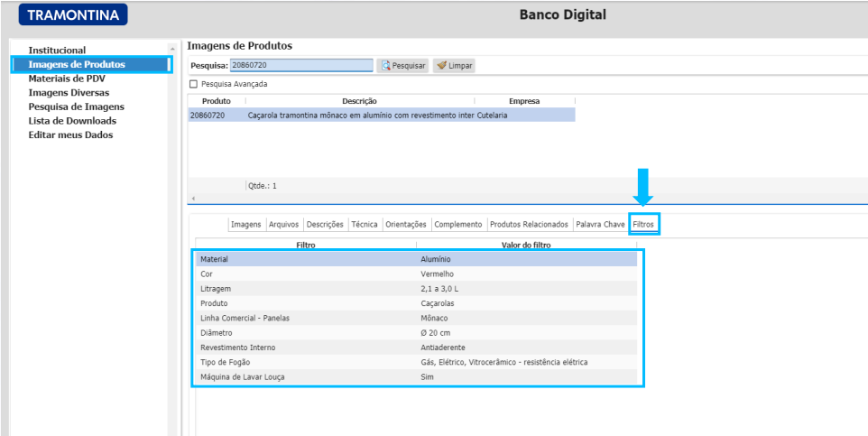Switch to the Arquivos tab

283,225
